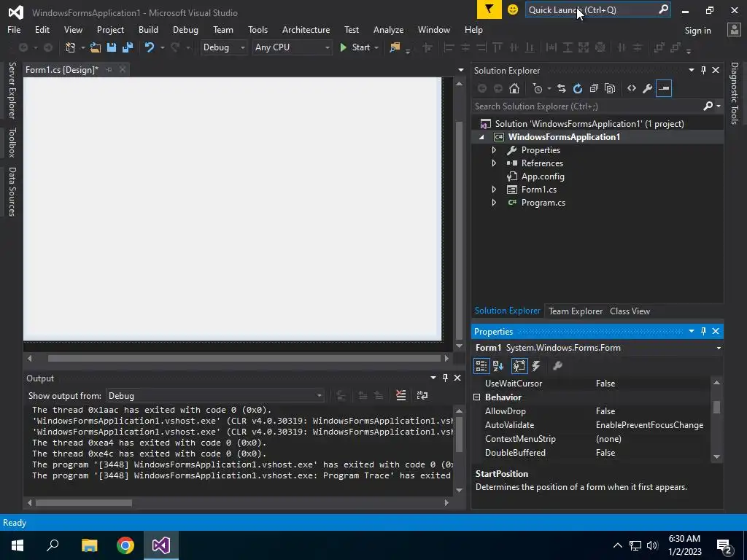Sort properties alphabetically with the A-Z icon
The width and height of the screenshot is (747, 560).
point(498,366)
